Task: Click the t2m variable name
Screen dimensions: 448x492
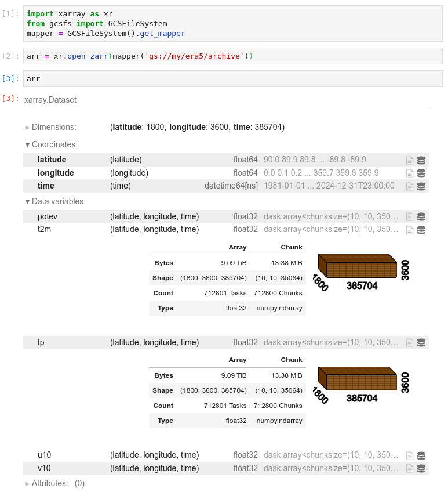Action: [44, 229]
